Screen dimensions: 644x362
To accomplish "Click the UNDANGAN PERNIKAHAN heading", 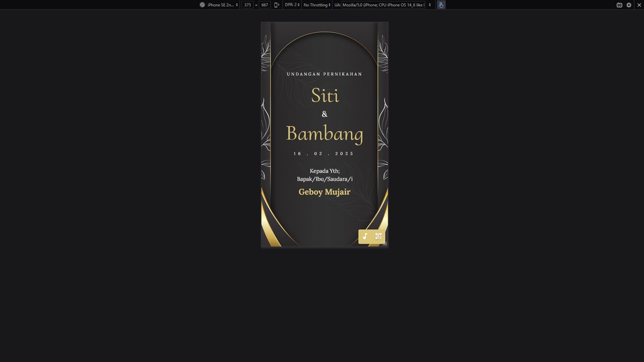I will [x=325, y=74].
